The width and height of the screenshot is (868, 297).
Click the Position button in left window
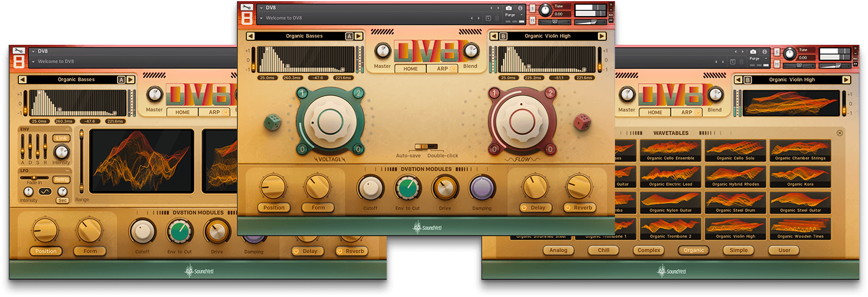coord(46,251)
